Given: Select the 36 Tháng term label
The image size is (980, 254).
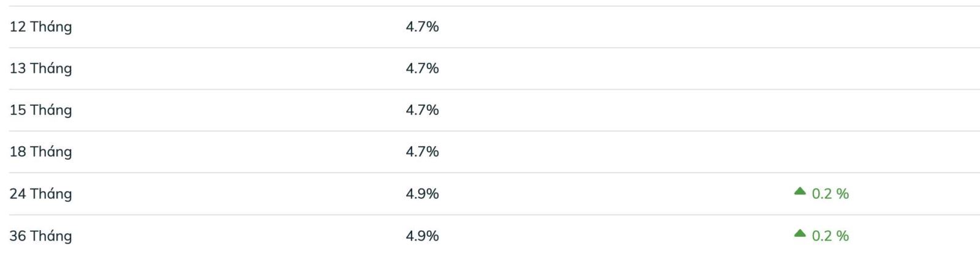Looking at the screenshot, I should point(40,236).
